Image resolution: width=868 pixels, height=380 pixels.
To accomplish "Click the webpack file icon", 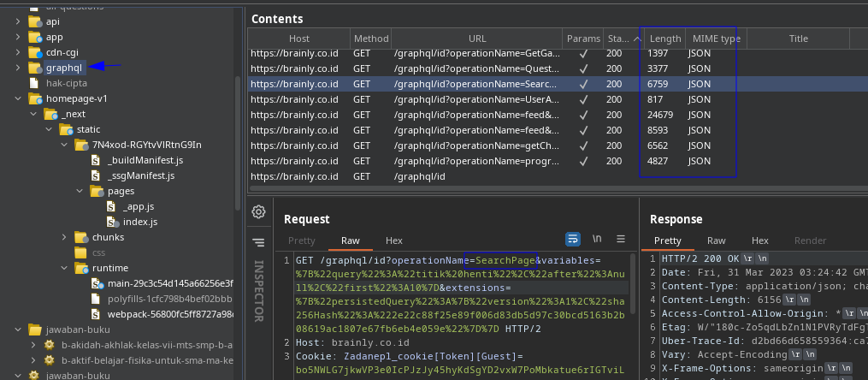I will [x=97, y=314].
